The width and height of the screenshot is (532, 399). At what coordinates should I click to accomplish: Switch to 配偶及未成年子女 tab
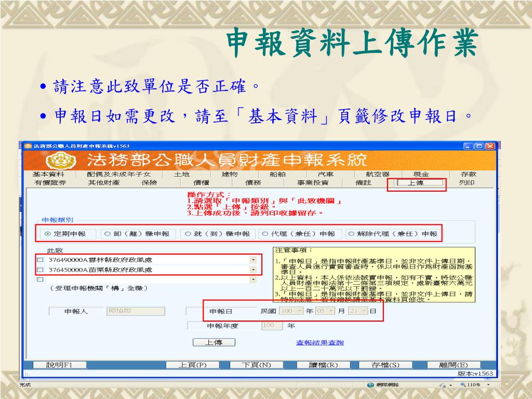118,174
